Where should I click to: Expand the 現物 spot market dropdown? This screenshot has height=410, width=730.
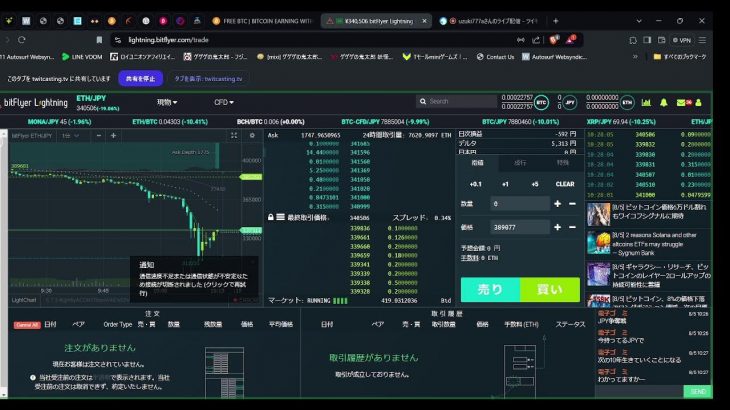point(167,102)
